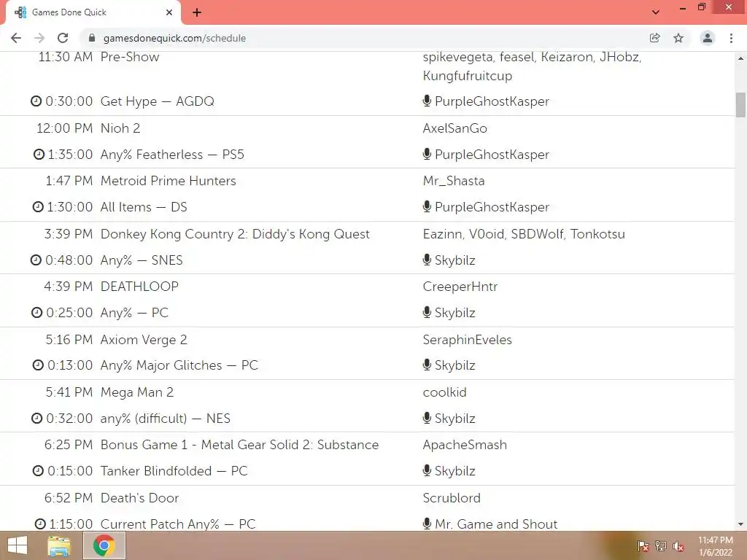Click clock icon beside 0:30:00 duration
Viewport: 747px width, 560px height.
36,101
